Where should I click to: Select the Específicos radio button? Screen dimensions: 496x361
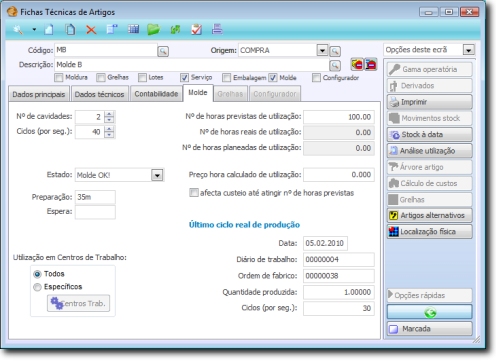pos(37,287)
